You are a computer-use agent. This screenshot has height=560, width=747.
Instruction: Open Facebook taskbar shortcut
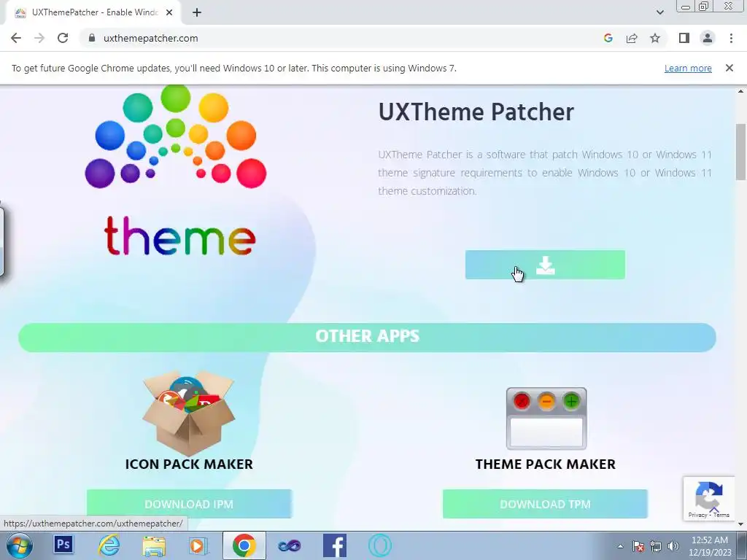(x=334, y=545)
